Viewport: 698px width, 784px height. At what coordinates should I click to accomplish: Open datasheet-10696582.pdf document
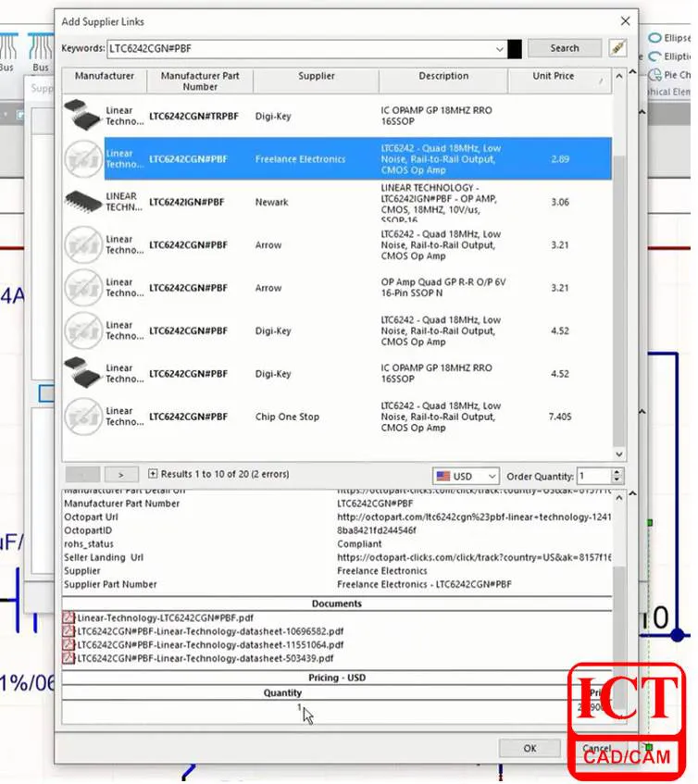(x=210, y=631)
